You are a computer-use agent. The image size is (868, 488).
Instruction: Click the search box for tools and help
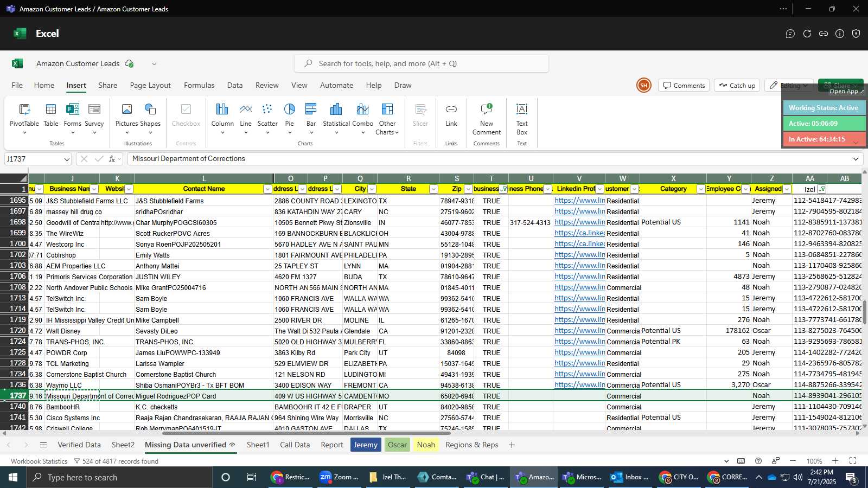[422, 63]
